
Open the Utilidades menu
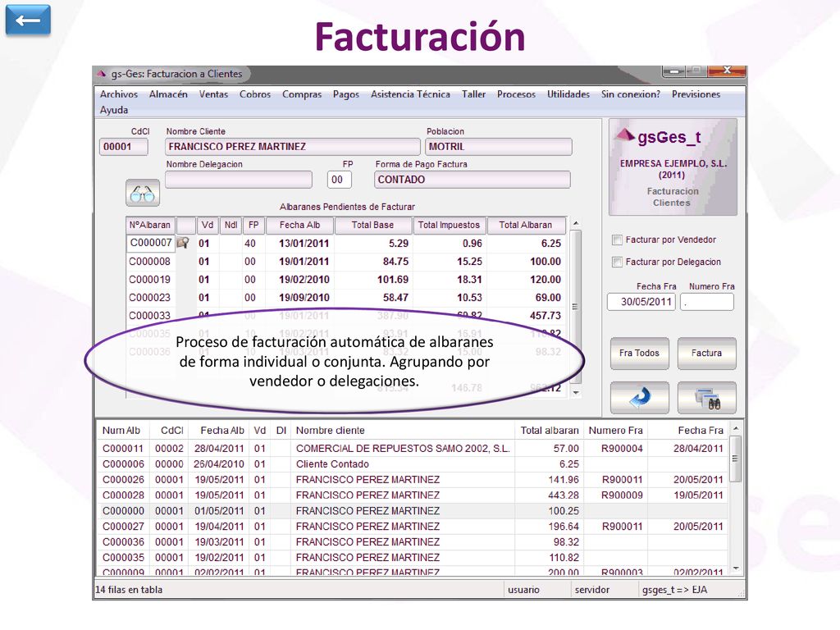(568, 94)
